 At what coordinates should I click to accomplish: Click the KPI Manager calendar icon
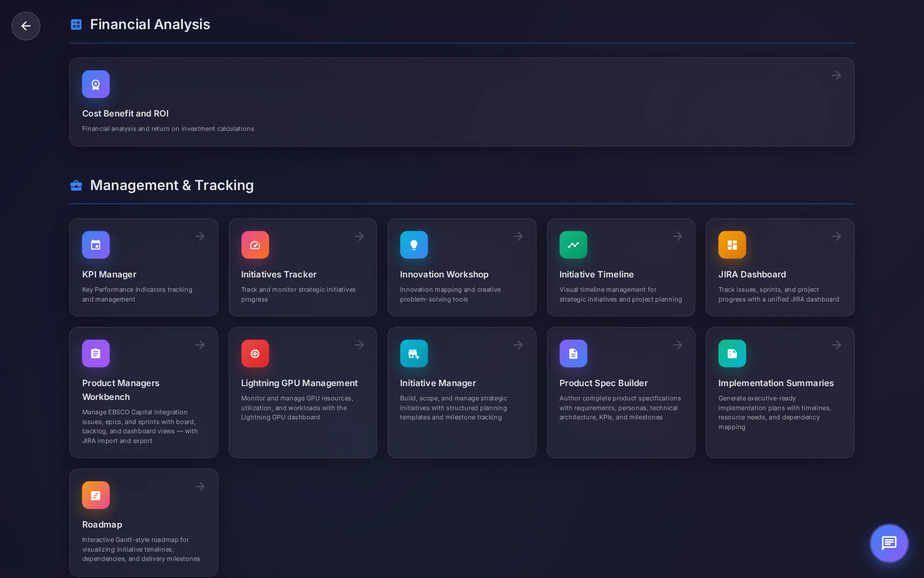pyautogui.click(x=96, y=245)
